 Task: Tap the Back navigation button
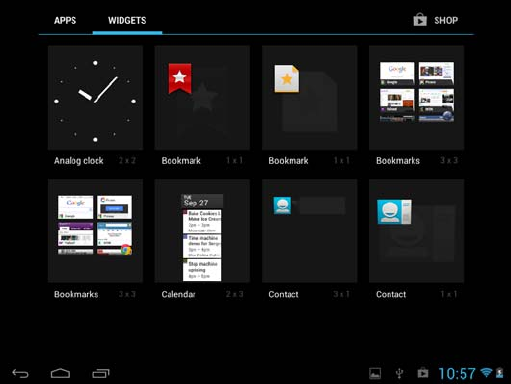20,373
